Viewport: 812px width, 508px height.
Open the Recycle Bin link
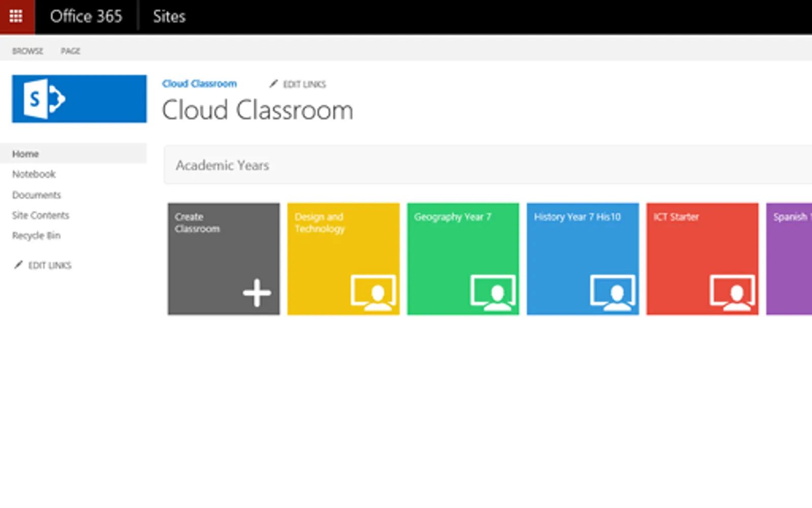coord(37,235)
